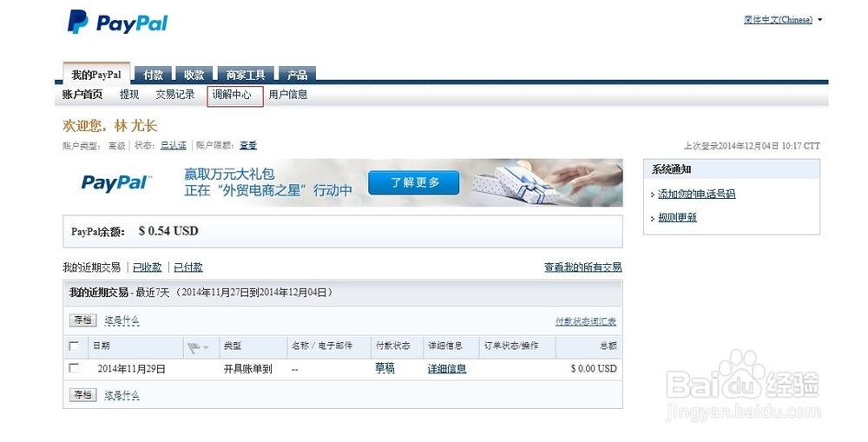Open 查看我的所有交易 link
This screenshot has width=868, height=442.
[x=583, y=267]
